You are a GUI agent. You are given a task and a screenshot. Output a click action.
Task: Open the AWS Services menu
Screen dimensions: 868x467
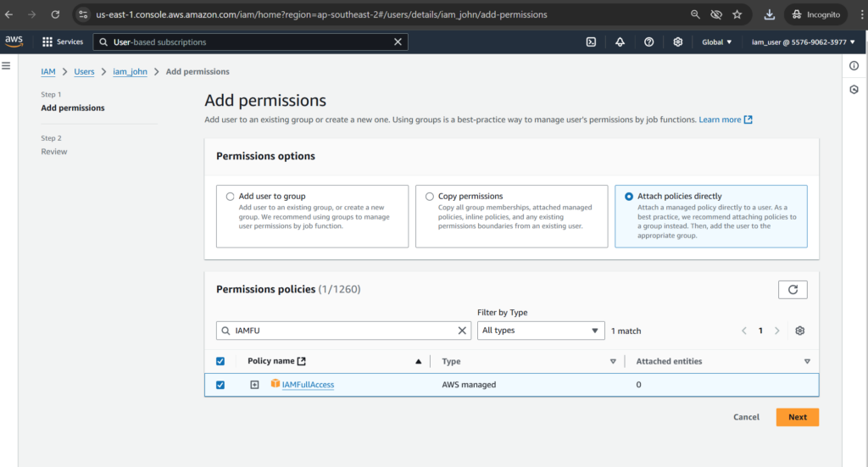pyautogui.click(x=63, y=42)
